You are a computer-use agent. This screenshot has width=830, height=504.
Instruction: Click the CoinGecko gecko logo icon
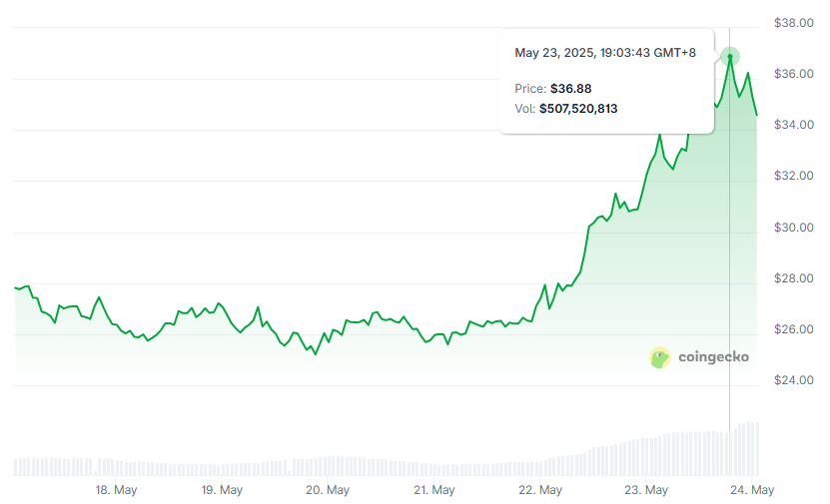[659, 357]
